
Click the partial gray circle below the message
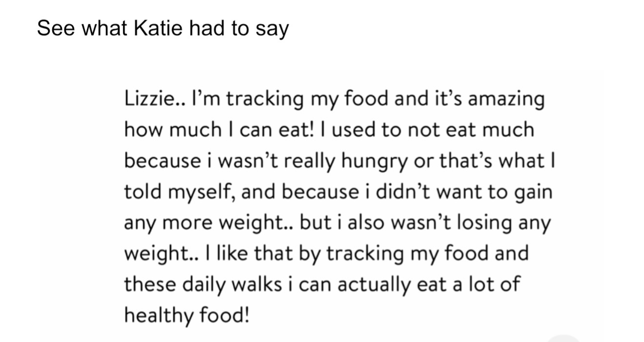[x=564, y=338]
